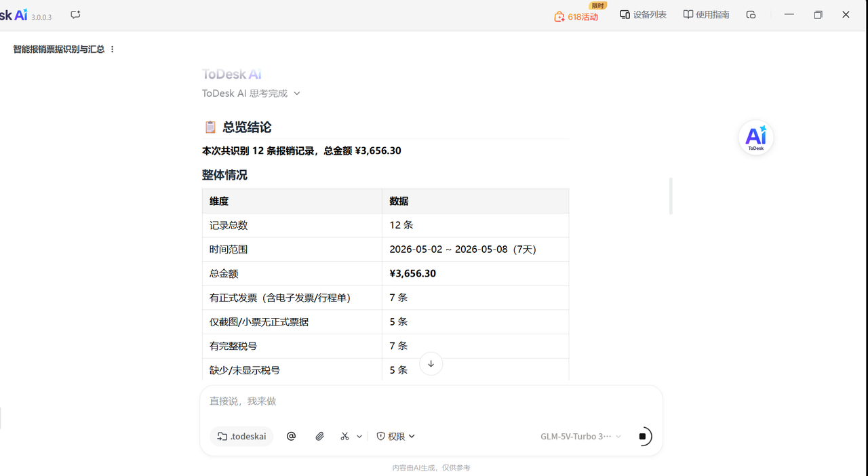Click the new chat icon beside version number
Screen dimensions: 868x476
point(75,15)
